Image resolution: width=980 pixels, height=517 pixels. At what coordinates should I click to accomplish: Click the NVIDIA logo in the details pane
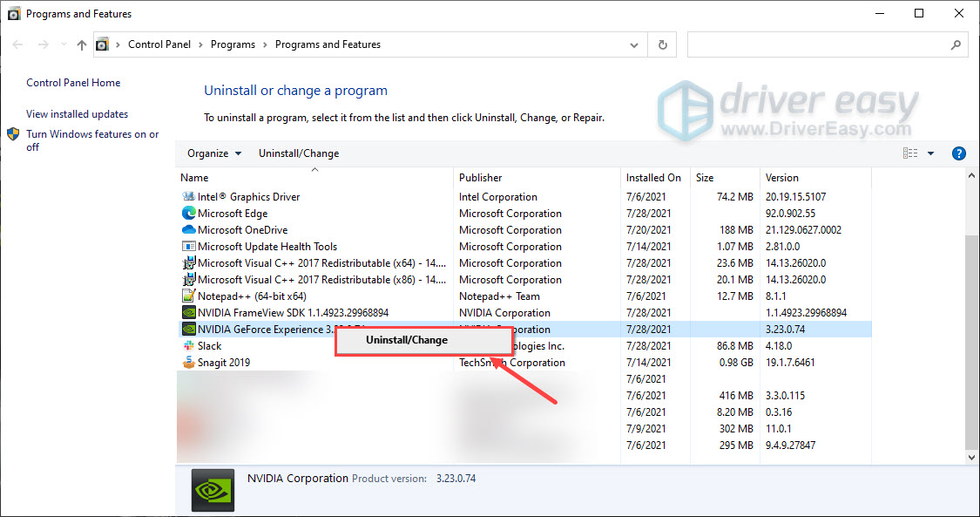[212, 489]
